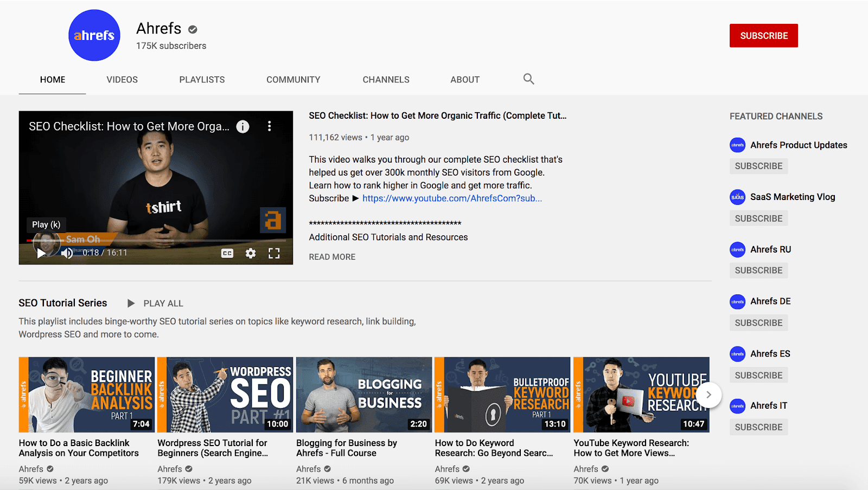
Task: Click the SaaS Marketing Vlog channel name
Action: click(793, 197)
